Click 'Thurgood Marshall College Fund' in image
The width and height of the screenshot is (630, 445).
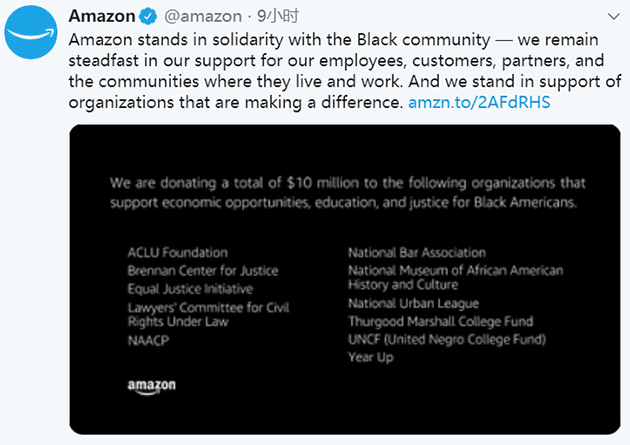coord(441,322)
